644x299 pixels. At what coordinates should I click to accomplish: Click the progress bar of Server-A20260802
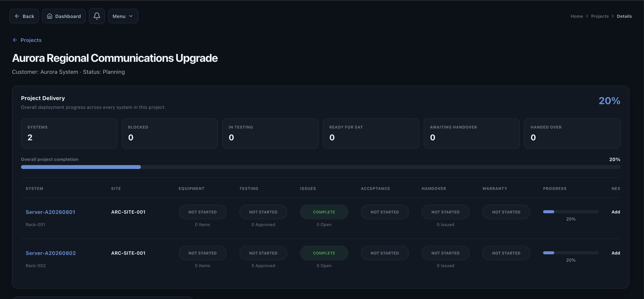pos(571,253)
